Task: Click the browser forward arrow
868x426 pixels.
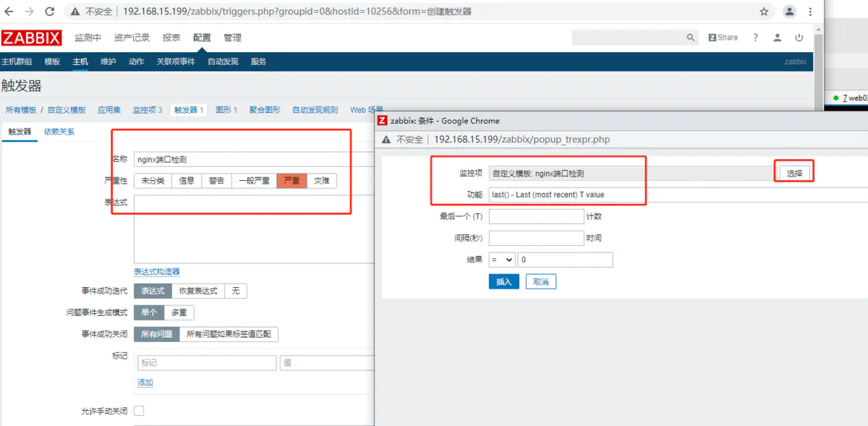Action: 30,12
